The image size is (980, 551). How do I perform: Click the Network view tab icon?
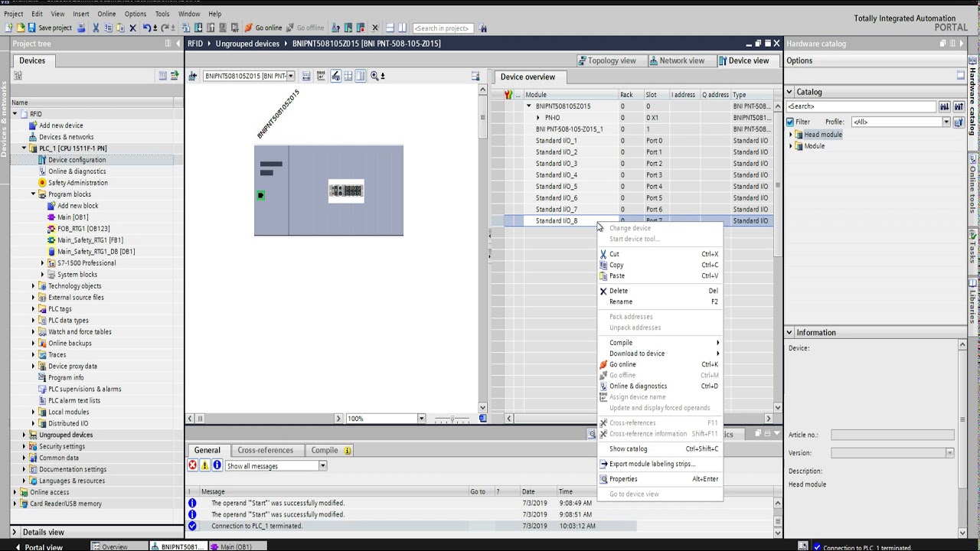[x=654, y=60]
